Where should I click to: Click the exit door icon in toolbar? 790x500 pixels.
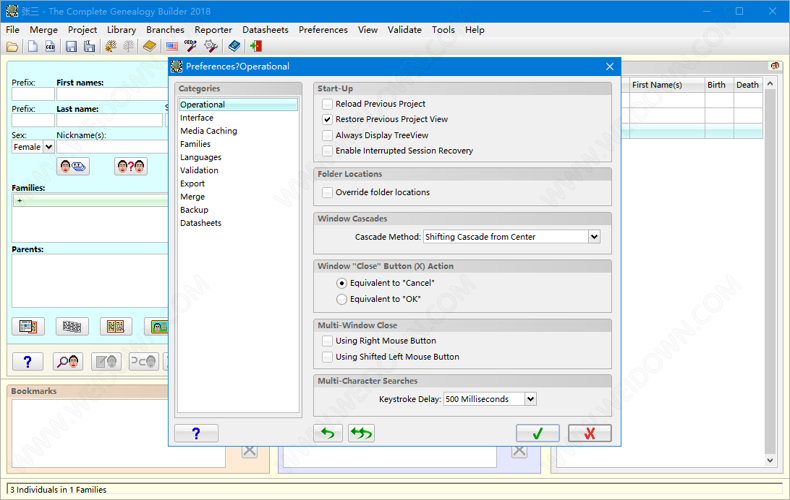(x=256, y=47)
